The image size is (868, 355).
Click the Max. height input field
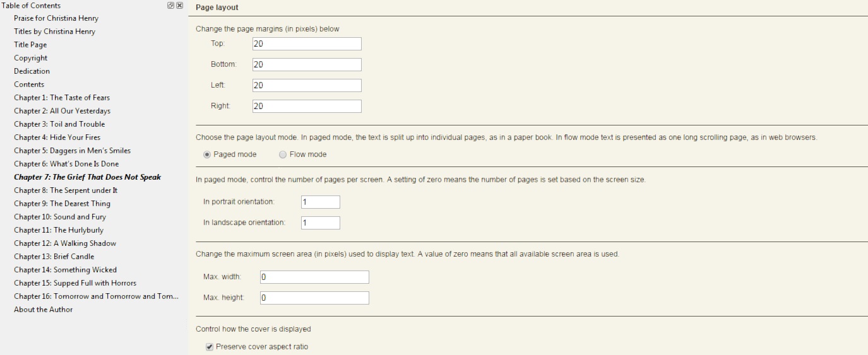click(313, 298)
